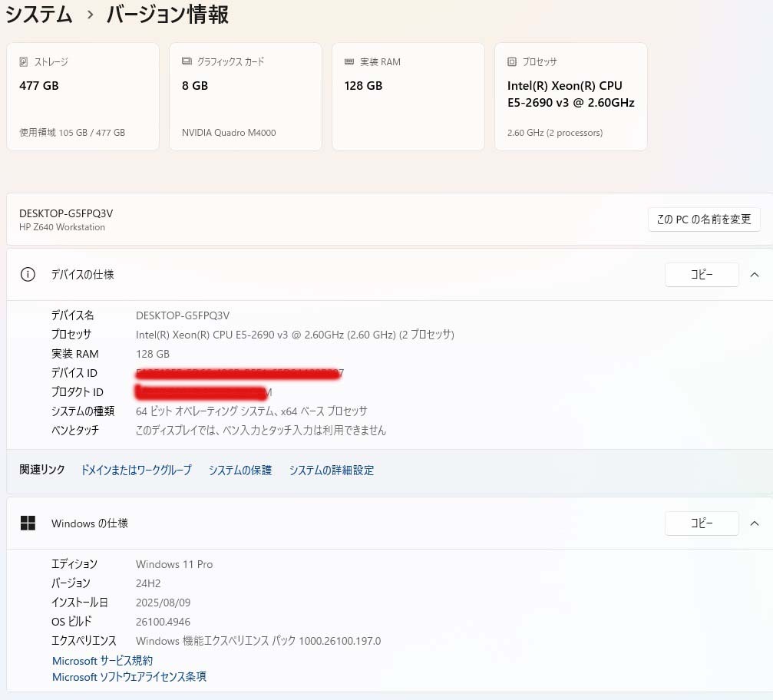Click the グラフィックス カード icon
The width and height of the screenshot is (773, 700).
(186, 61)
